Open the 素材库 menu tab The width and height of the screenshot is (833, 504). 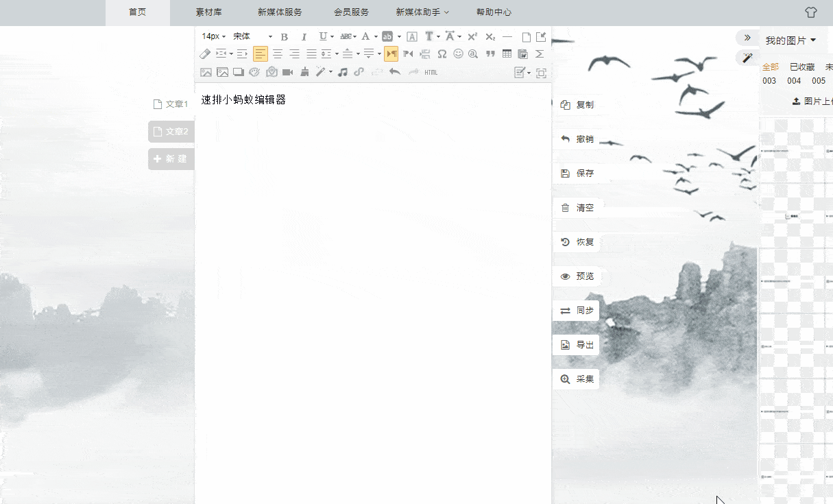208,12
